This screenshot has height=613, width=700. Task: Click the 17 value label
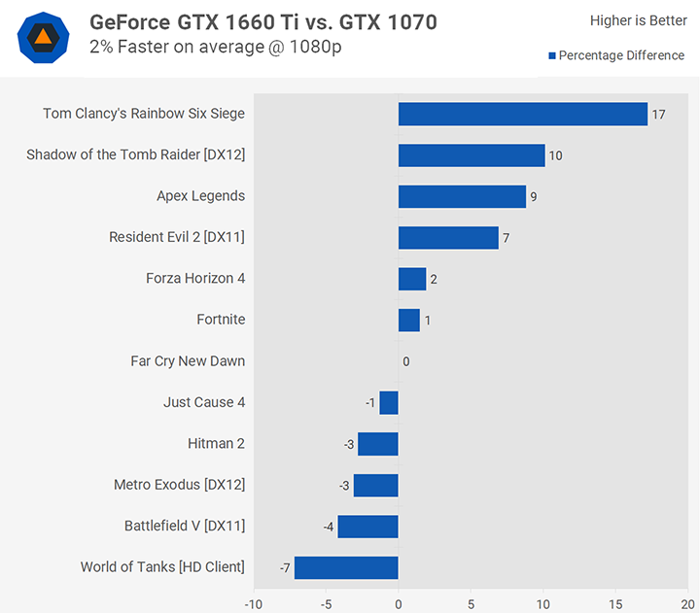tap(658, 115)
